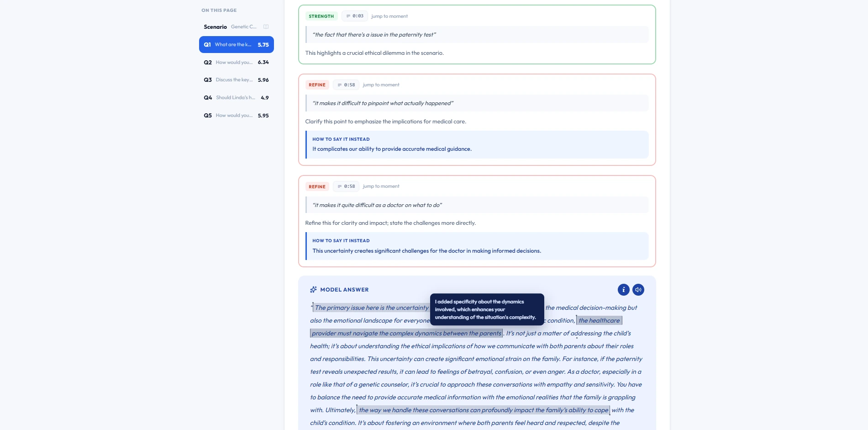The width and height of the screenshot is (868, 430).
Task: Click the 'ON THIS PAGE' heading
Action: click(219, 10)
